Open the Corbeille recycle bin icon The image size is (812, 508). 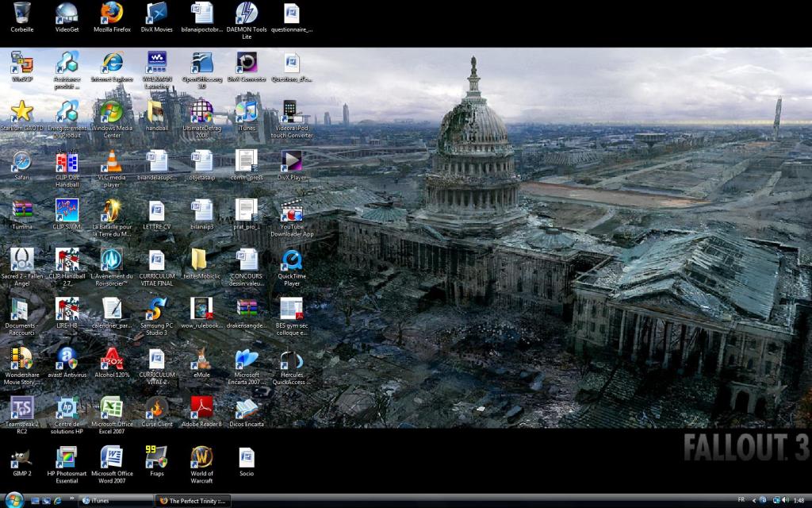coord(21,17)
